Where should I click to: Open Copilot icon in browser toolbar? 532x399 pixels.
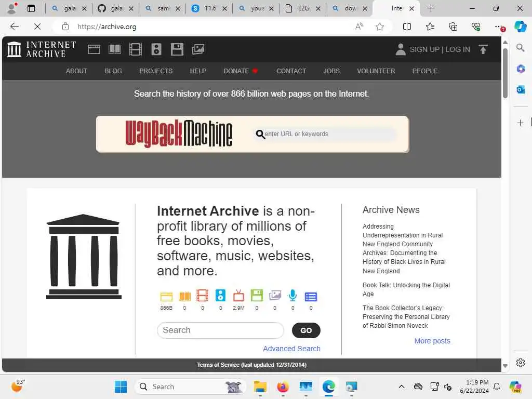click(520, 26)
